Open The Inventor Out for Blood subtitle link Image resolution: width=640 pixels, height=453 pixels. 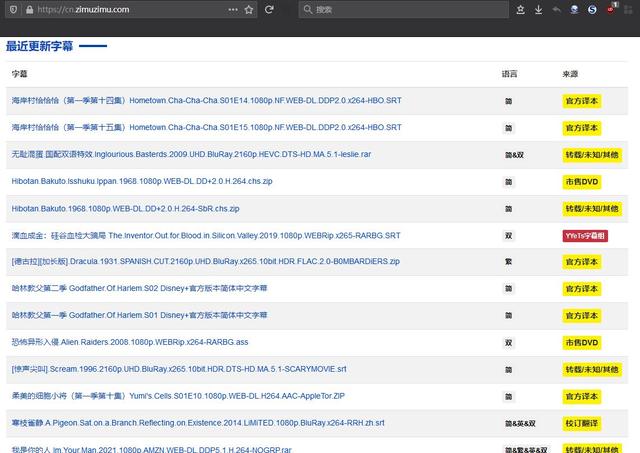pyautogui.click(x=206, y=235)
